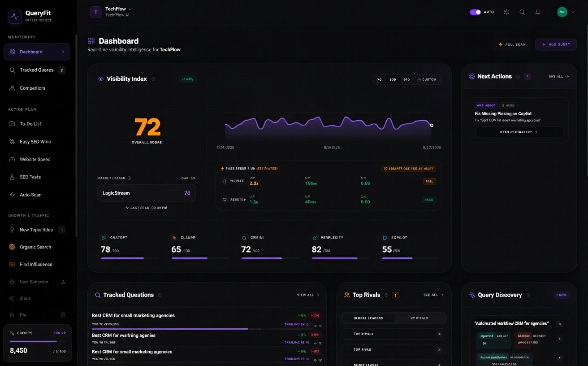Click the search magnifier icon in top bar
The height and width of the screenshot is (366, 588).
click(522, 12)
